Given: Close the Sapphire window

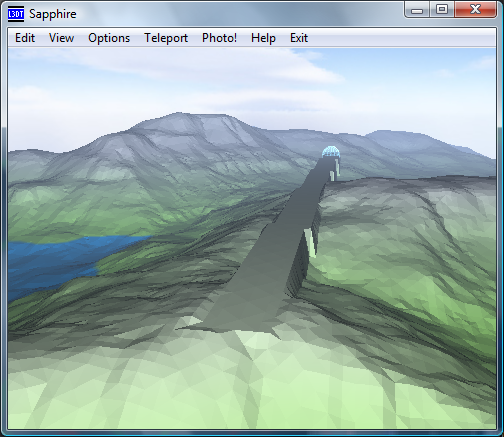Looking at the screenshot, I should tap(475, 9).
